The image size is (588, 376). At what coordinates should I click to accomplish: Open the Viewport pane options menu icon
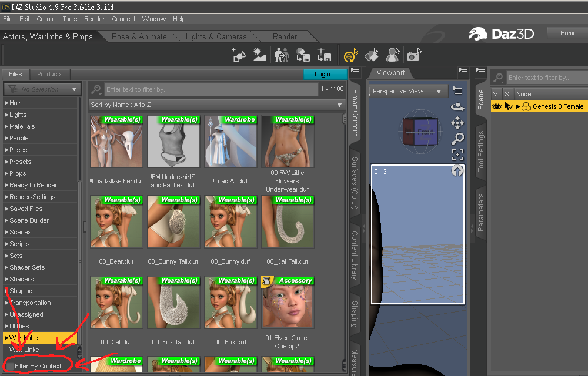point(463,72)
